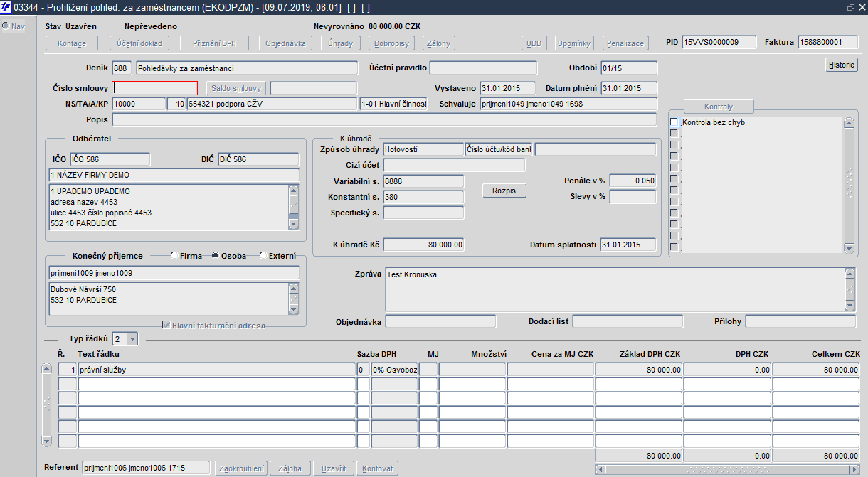Click scroll-up arrow in Kontroly list

click(x=848, y=123)
